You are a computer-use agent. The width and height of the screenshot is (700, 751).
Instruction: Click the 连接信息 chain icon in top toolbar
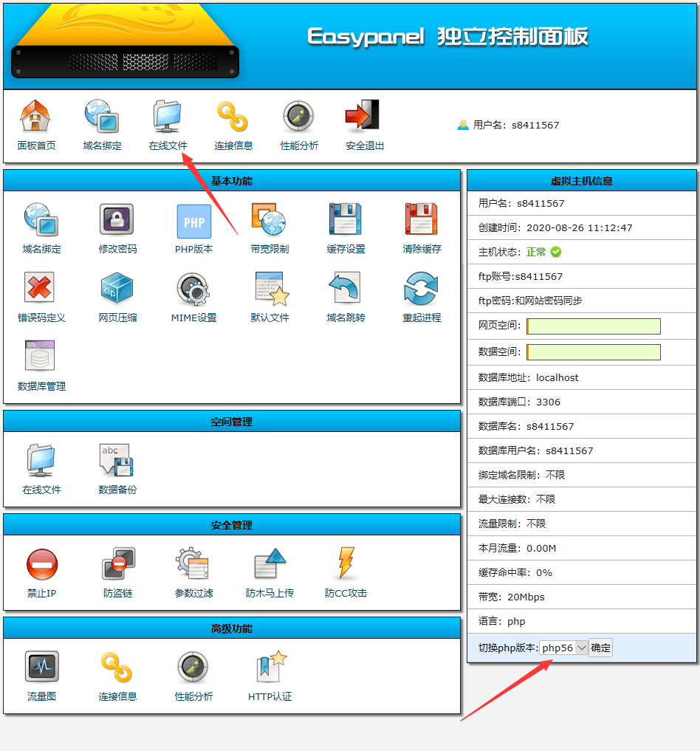(233, 117)
